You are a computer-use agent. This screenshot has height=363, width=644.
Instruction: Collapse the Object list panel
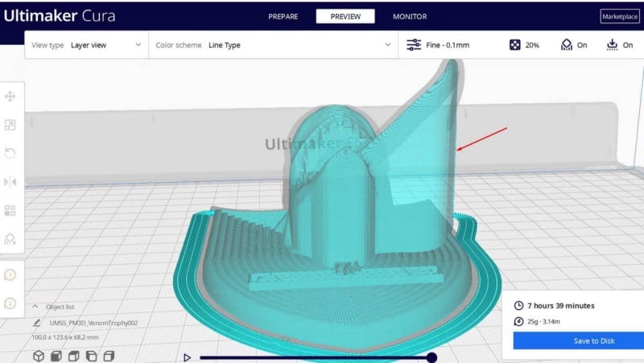[35, 307]
